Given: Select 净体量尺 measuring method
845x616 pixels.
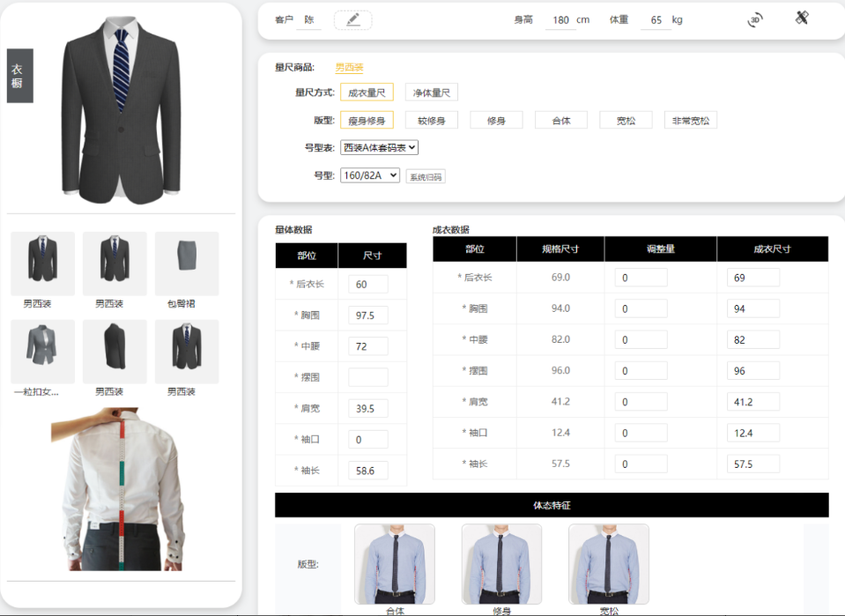Looking at the screenshot, I should coord(432,93).
